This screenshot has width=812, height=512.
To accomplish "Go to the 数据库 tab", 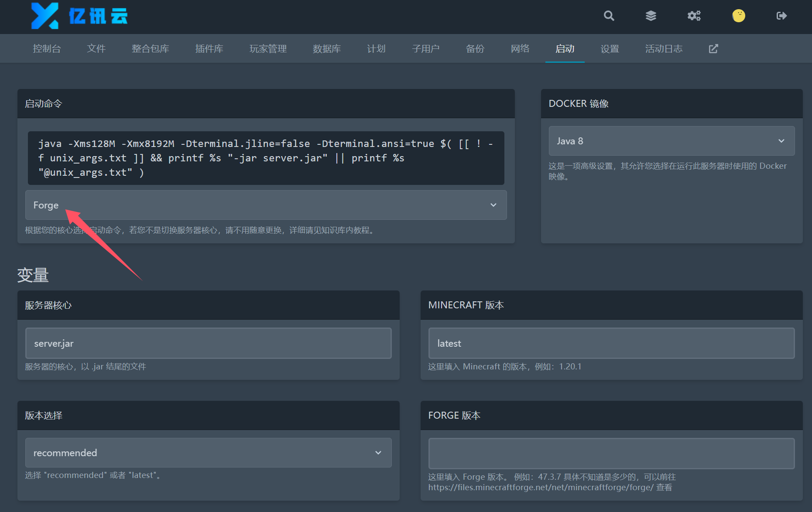I will pos(327,49).
